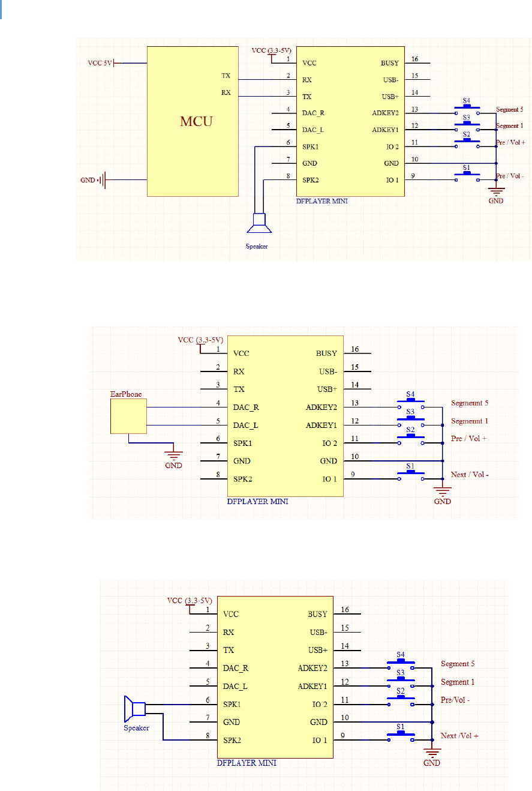Select the Segment 5 label in the MCU schematic
The height and width of the screenshot is (791, 532).
[x=510, y=109]
